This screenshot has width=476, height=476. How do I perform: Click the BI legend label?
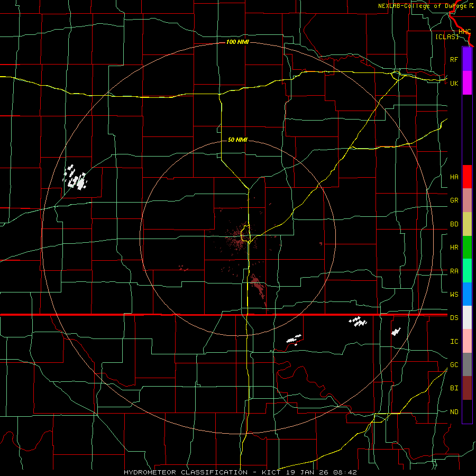click(454, 388)
